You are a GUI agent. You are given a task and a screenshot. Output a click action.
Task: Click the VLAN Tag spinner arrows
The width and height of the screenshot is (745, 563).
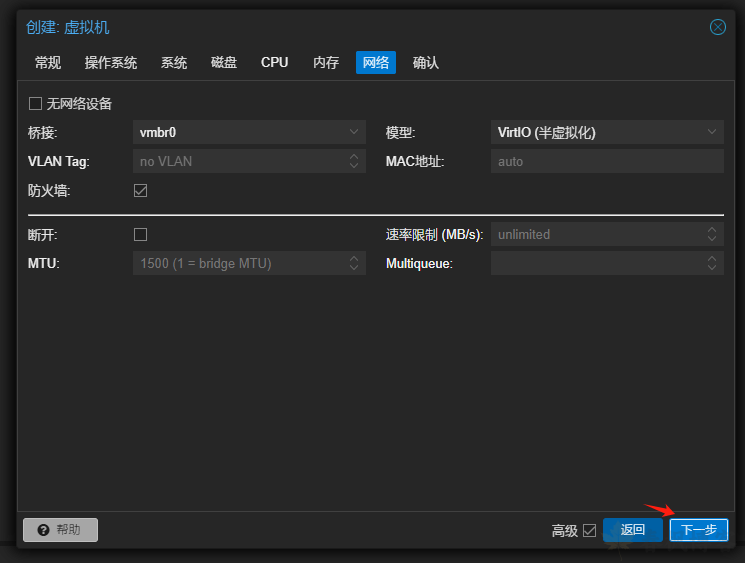(354, 161)
